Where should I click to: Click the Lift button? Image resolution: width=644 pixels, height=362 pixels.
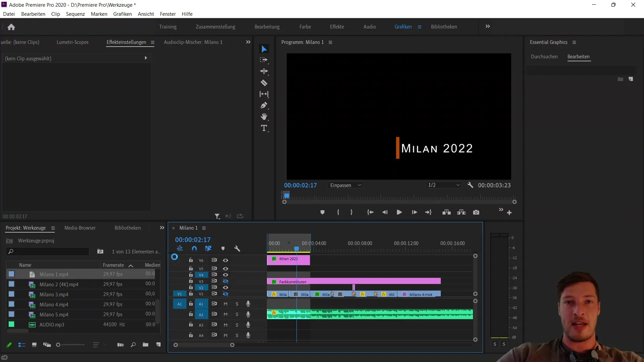coord(446,213)
